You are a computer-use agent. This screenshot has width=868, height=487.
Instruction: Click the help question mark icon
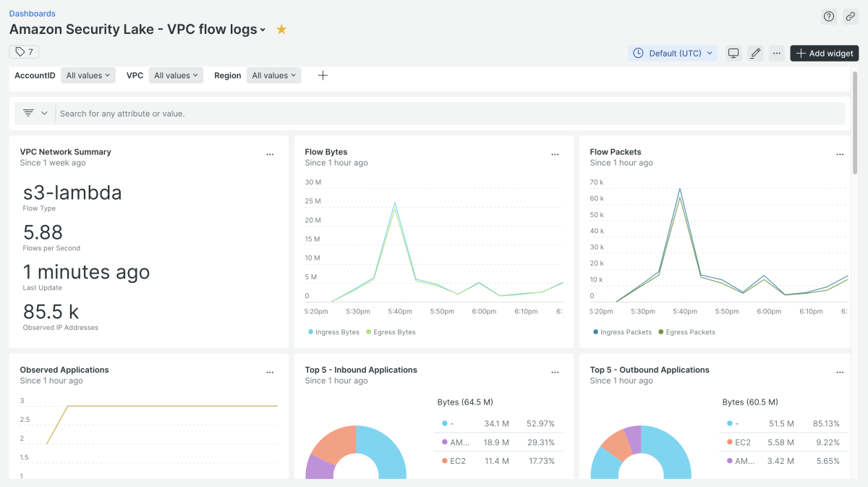point(829,17)
